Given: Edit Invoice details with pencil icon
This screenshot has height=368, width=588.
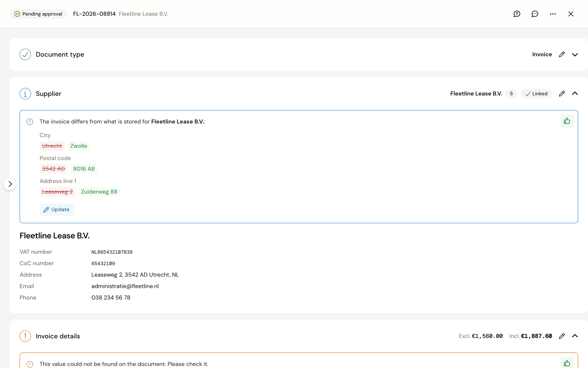Looking at the screenshot, I should click(x=562, y=336).
